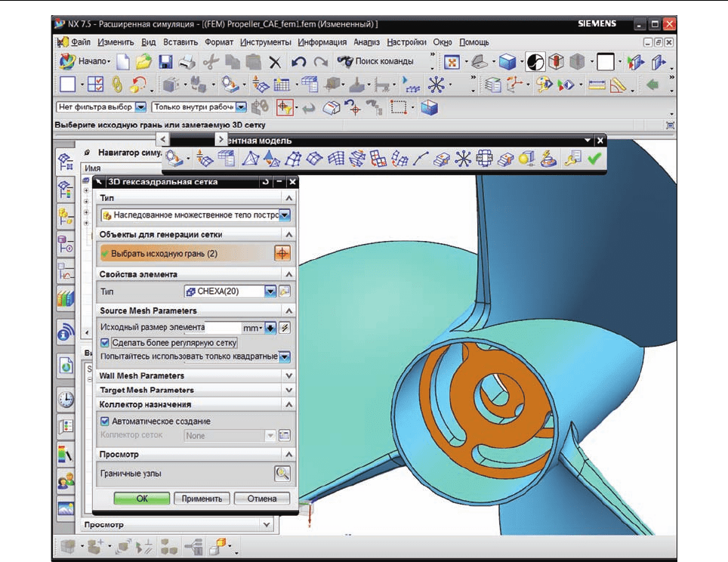Screen dimensions: 728x562
Task: Click the dashed rectangle selection icon
Action: (398, 108)
